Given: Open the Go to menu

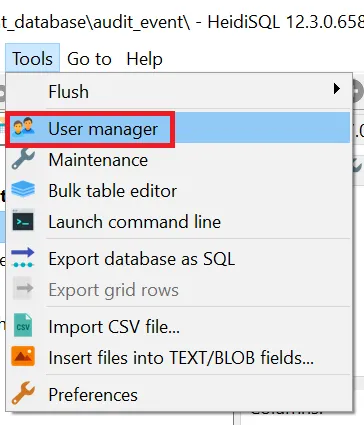Looking at the screenshot, I should [89, 59].
